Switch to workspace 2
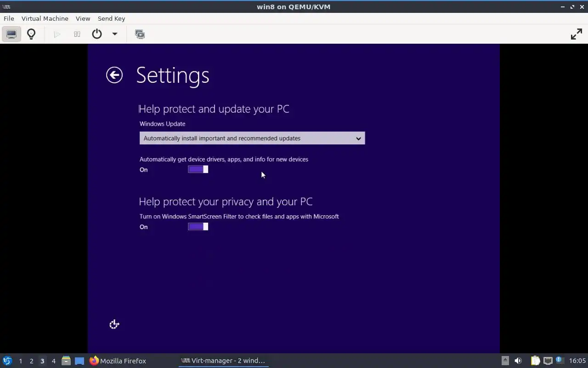Viewport: 588px width, 368px height. click(31, 361)
